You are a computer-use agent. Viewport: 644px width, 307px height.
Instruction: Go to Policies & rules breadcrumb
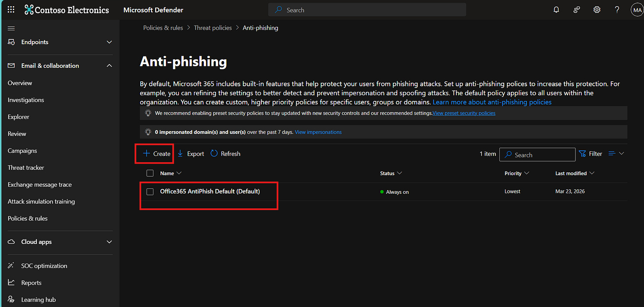click(163, 28)
